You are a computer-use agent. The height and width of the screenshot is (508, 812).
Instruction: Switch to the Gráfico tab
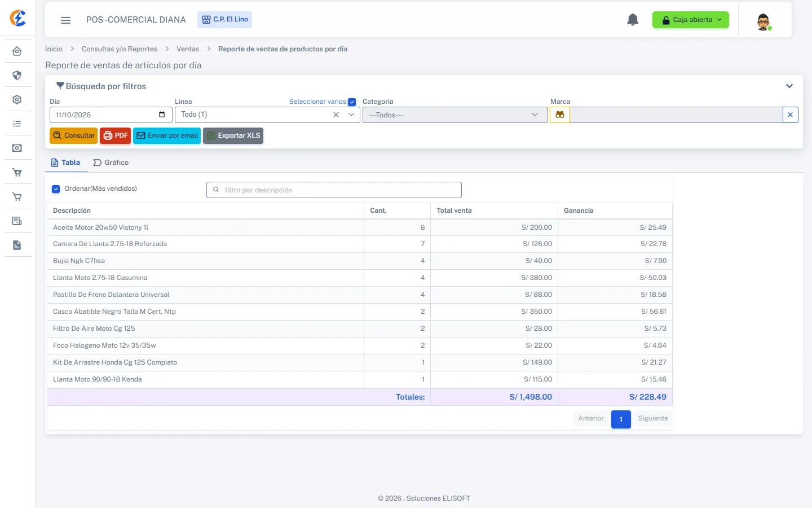tap(111, 163)
